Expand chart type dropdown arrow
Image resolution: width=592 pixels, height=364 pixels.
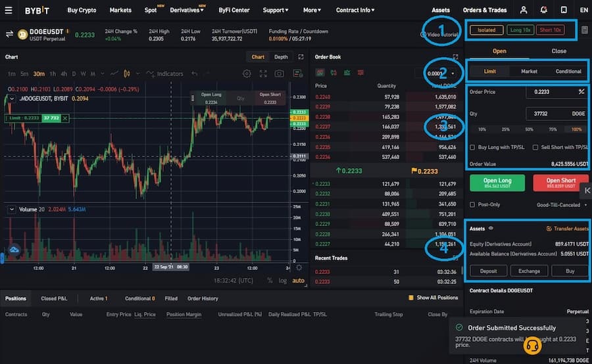[138, 74]
